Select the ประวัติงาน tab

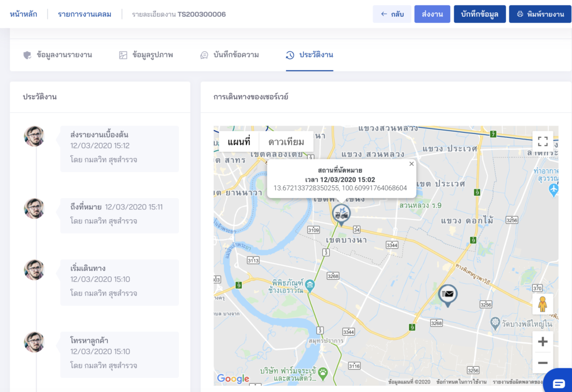click(309, 55)
